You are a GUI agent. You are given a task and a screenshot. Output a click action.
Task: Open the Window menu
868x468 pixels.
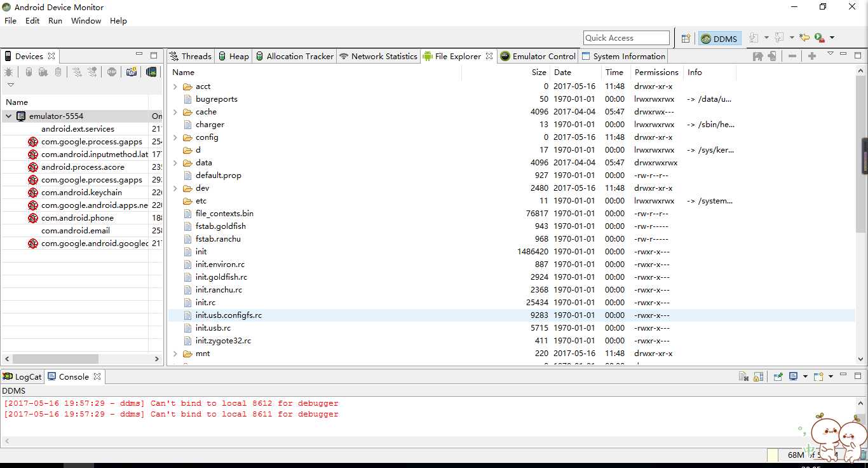86,20
